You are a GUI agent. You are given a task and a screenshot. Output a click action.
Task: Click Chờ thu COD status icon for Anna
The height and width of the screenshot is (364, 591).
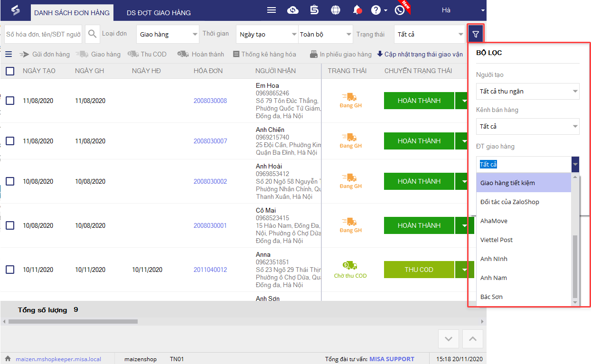pyautogui.click(x=350, y=270)
